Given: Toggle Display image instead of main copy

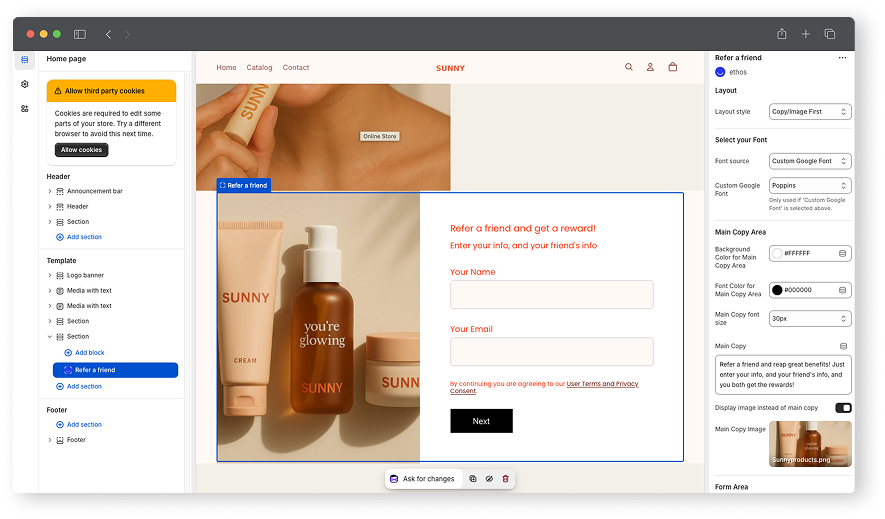Looking at the screenshot, I should [x=843, y=408].
